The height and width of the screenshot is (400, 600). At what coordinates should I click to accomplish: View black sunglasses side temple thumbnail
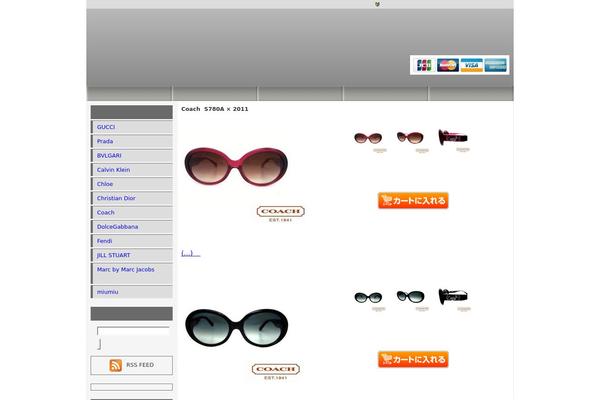click(453, 297)
